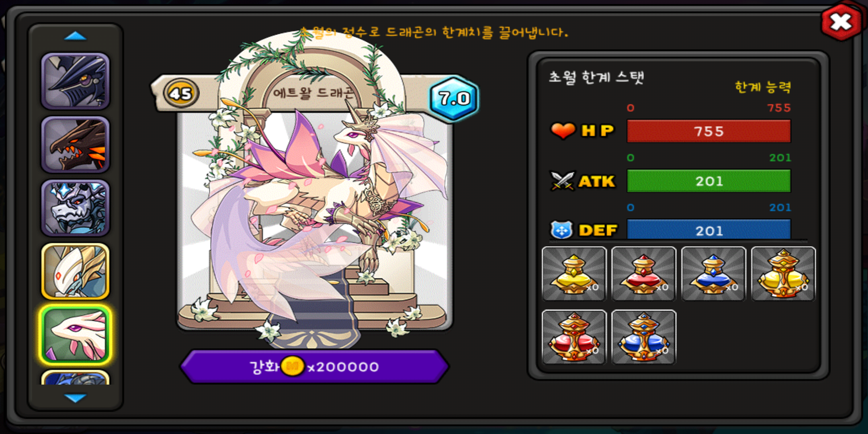Click the blue DEF 201 stat bar
This screenshot has height=434, width=868.
[709, 229]
